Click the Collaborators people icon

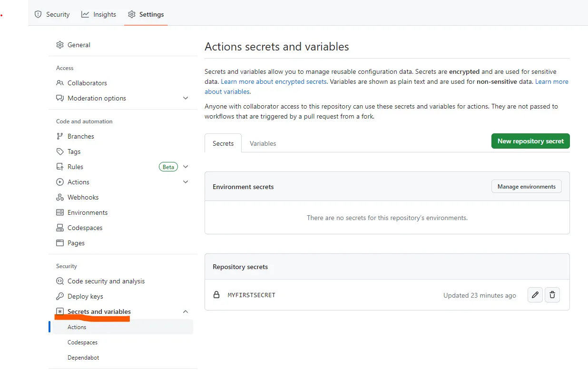click(x=60, y=83)
